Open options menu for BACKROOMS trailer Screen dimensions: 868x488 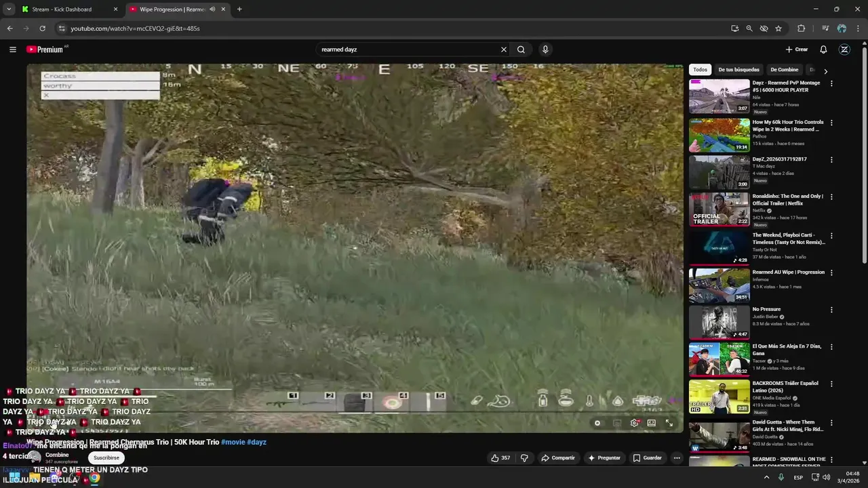(831, 384)
